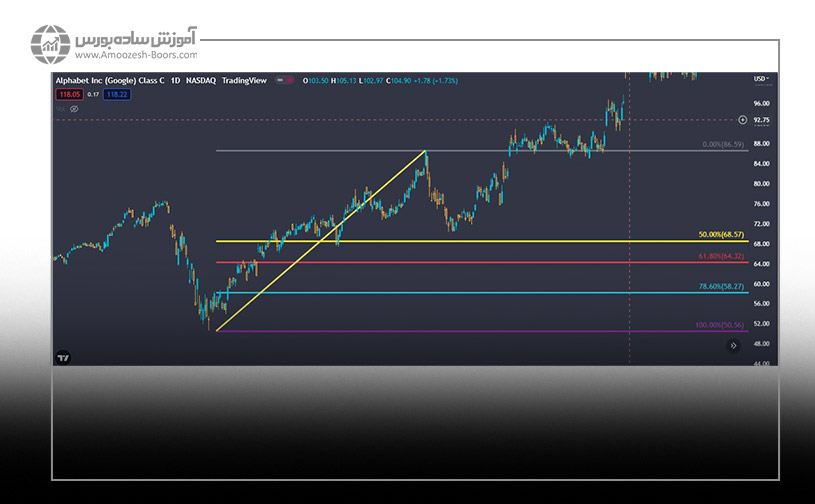Select the red 61.80% Fibonacci level line

(450, 263)
